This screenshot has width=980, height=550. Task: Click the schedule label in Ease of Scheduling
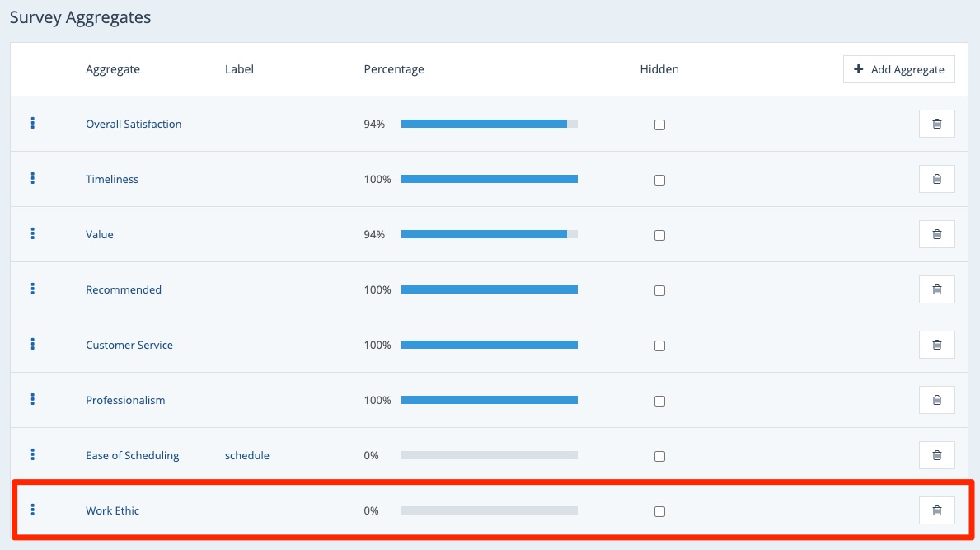[246, 456]
